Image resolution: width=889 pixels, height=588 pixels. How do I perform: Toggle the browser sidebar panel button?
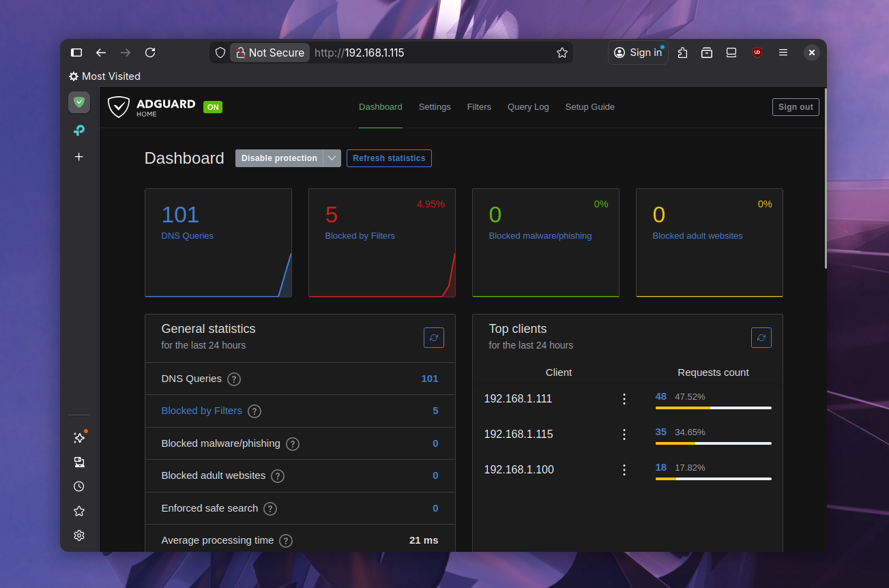[x=76, y=53]
